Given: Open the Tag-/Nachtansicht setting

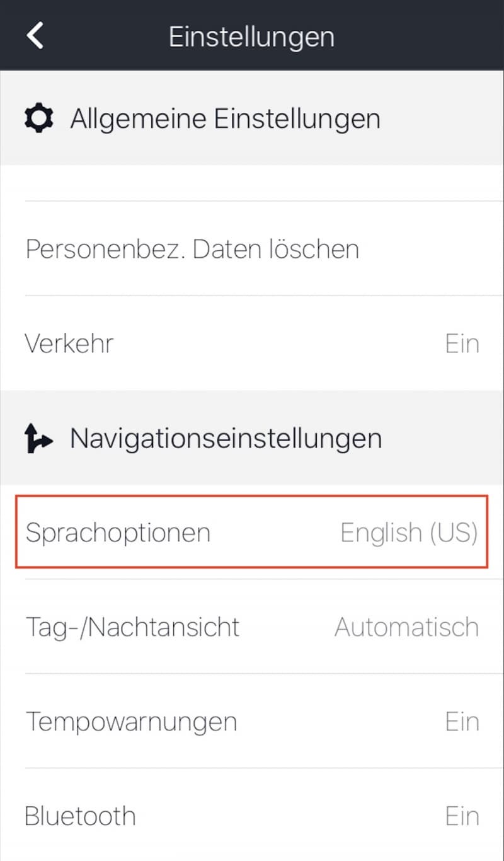Looking at the screenshot, I should point(252,627).
